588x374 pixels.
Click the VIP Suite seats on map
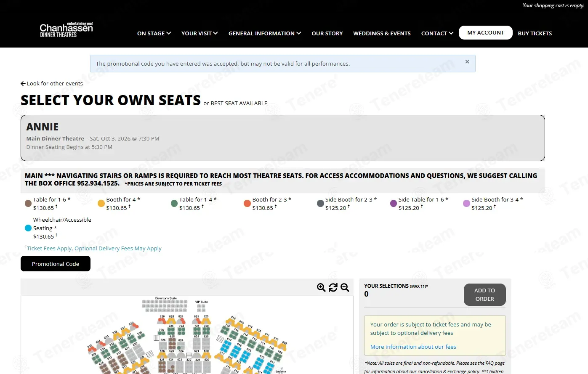pyautogui.click(x=201, y=308)
